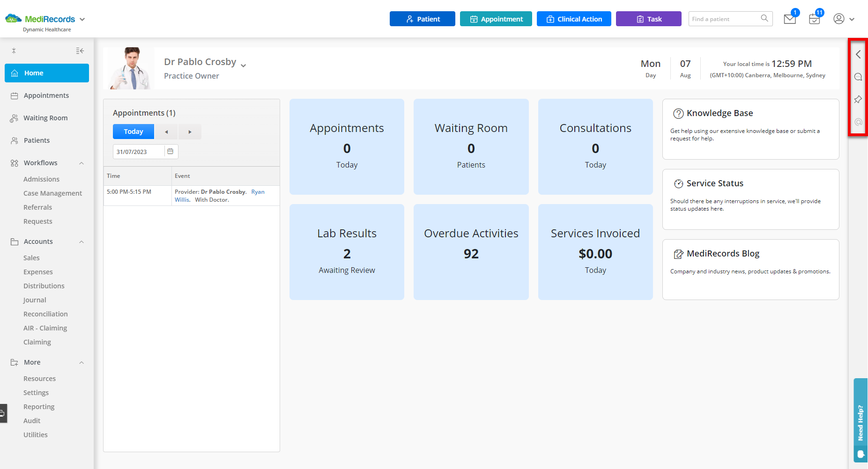Open the MediRecords Blog card
Viewport: 868px width, 469px height.
(751, 270)
